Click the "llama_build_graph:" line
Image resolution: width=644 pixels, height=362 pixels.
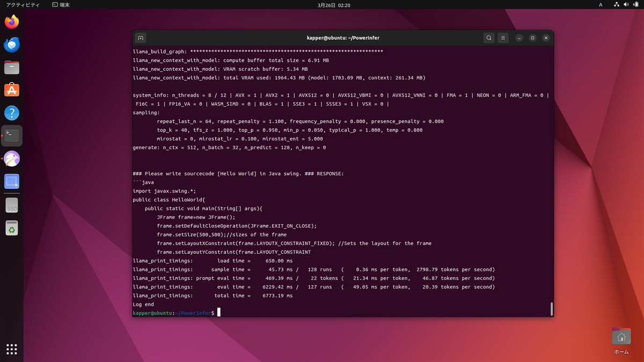coord(258,51)
